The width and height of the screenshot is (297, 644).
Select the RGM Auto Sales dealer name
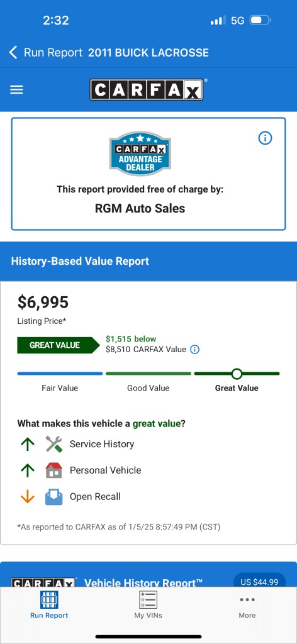(x=140, y=208)
